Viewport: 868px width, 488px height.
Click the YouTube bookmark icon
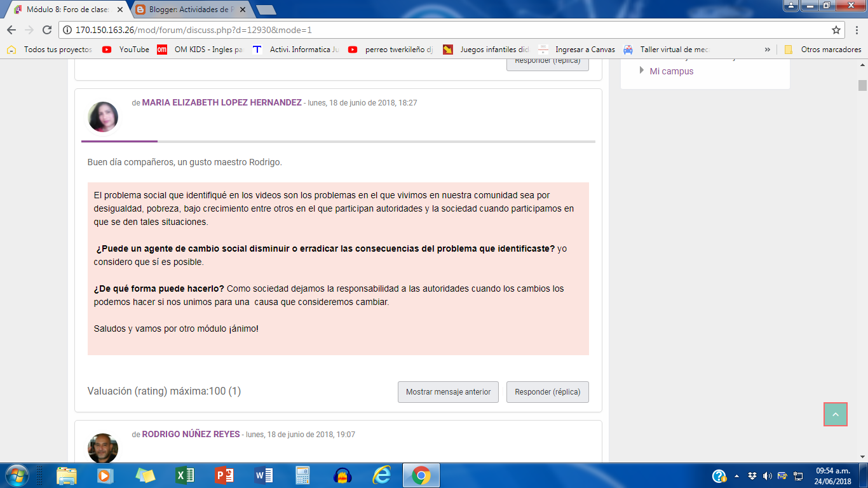[107, 49]
